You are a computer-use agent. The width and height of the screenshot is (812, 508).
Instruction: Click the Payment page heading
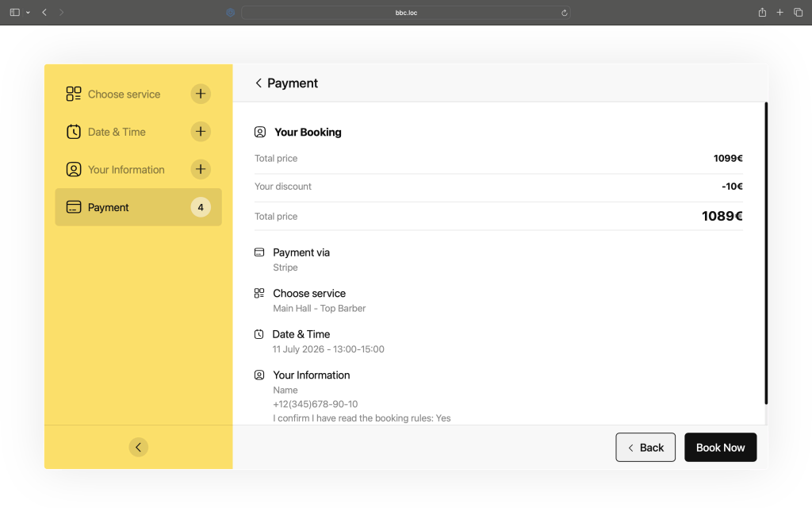(x=293, y=83)
